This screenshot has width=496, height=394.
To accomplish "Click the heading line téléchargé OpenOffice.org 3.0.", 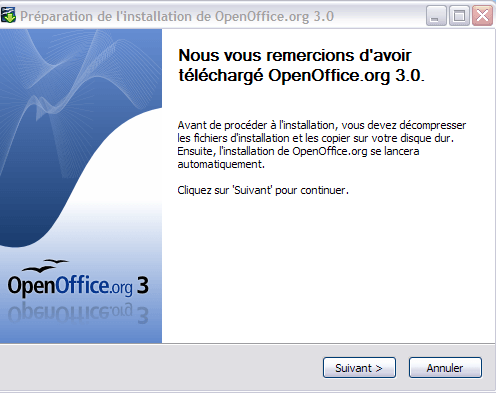I will 301,75.
